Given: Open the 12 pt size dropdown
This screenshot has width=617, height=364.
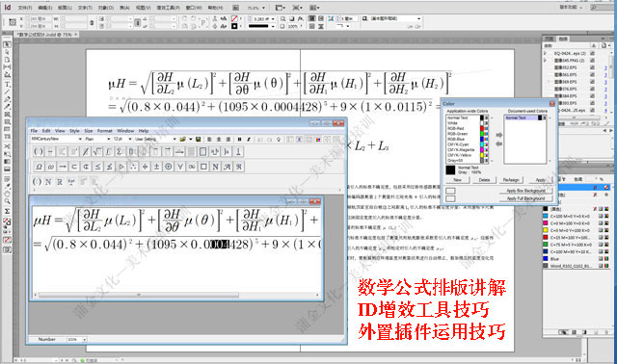Looking at the screenshot, I should click(122, 139).
